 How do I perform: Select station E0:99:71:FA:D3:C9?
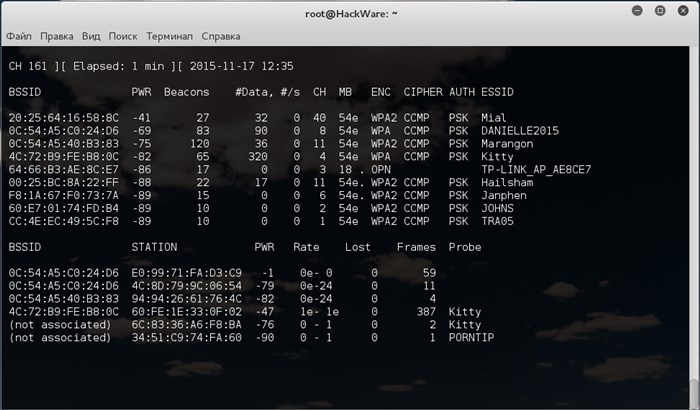(x=187, y=273)
